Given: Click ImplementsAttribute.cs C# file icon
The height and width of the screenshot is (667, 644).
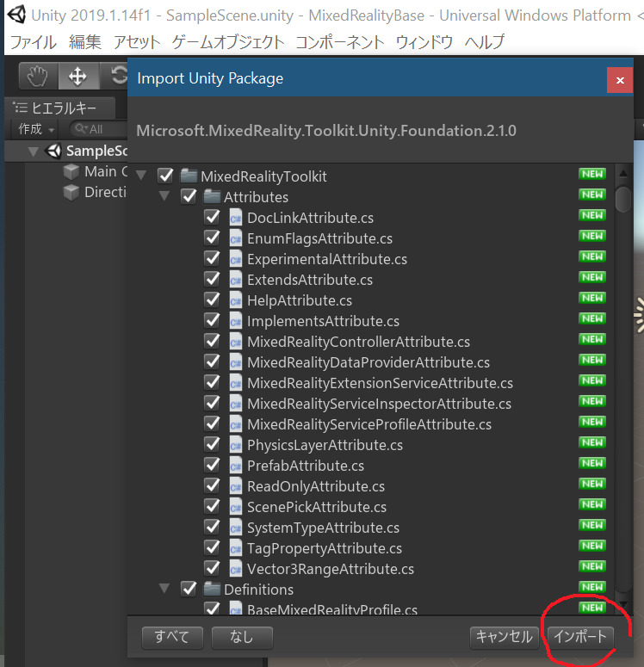Looking at the screenshot, I should tap(235, 321).
